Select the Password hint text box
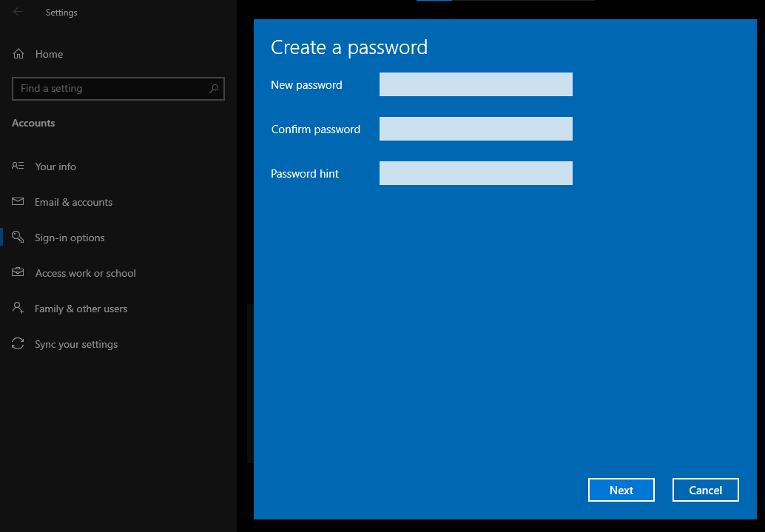Screen dimensions: 765x532 click(x=476, y=173)
